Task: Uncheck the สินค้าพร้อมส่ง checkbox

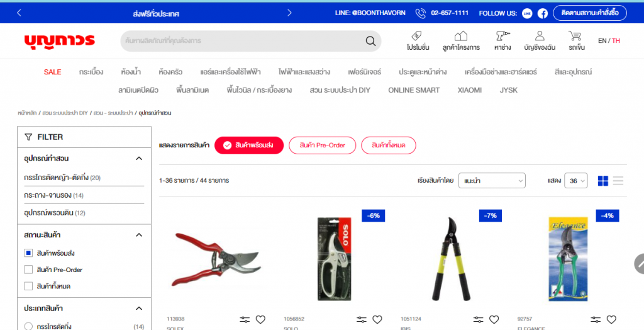Action: pos(28,253)
